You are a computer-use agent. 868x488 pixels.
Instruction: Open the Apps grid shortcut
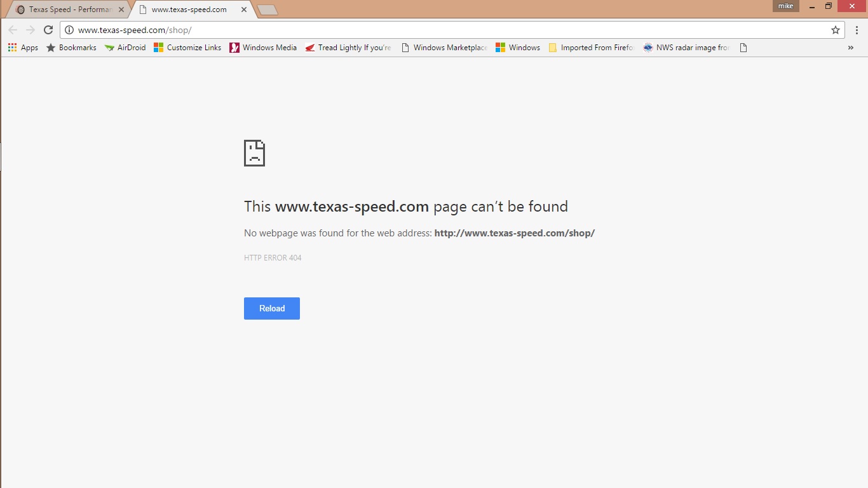(x=23, y=48)
